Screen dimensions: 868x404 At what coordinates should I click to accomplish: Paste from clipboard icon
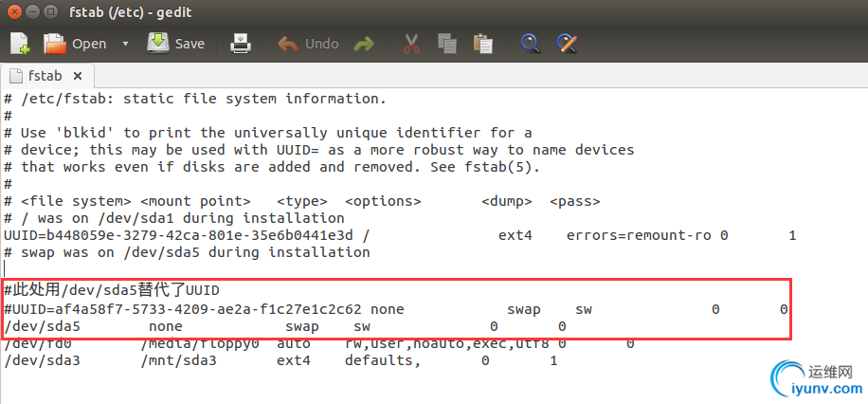click(x=483, y=44)
